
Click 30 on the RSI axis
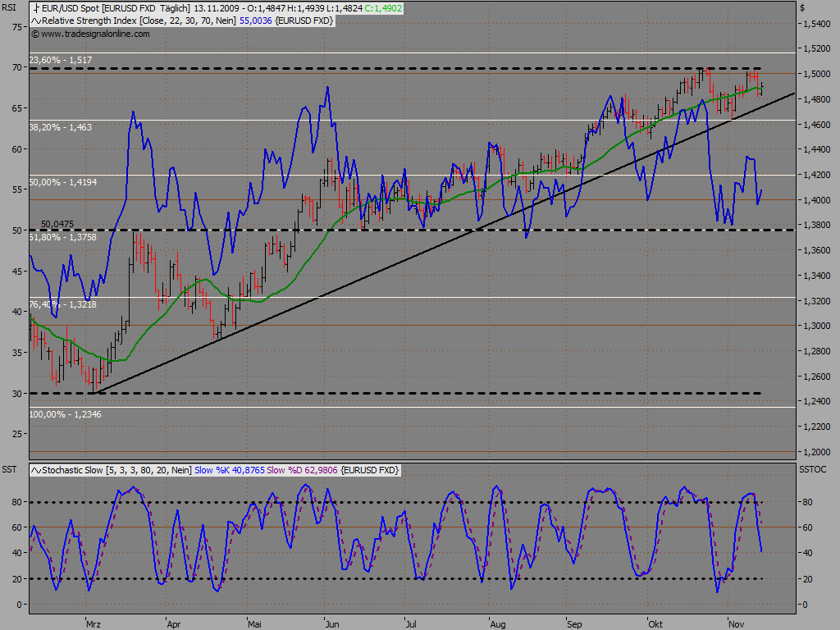coord(17,394)
